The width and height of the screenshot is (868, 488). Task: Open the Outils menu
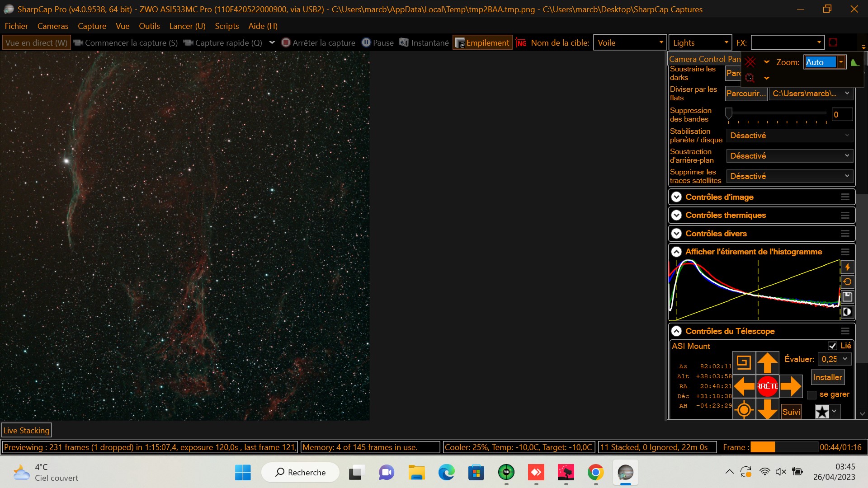pos(149,26)
